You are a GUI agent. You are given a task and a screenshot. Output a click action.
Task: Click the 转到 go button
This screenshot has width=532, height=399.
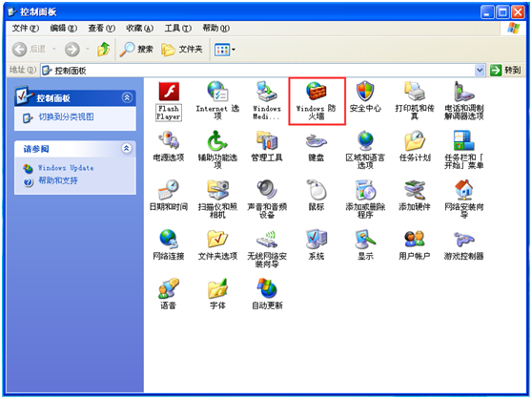click(x=505, y=71)
